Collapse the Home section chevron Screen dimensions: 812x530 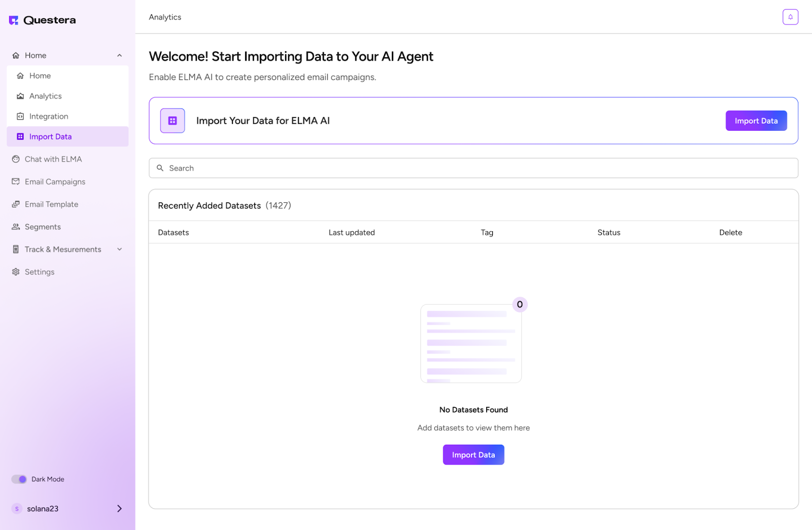click(119, 55)
